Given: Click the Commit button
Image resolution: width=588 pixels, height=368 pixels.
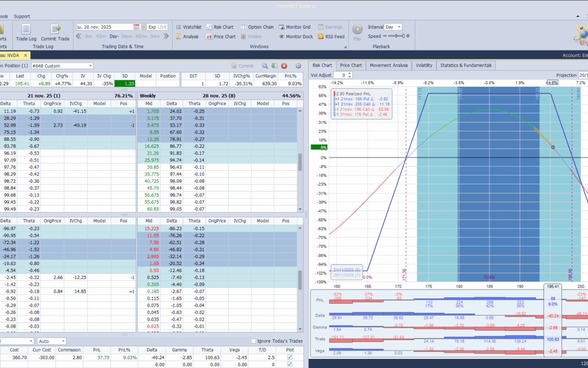Looking at the screenshot, I should 242,66.
